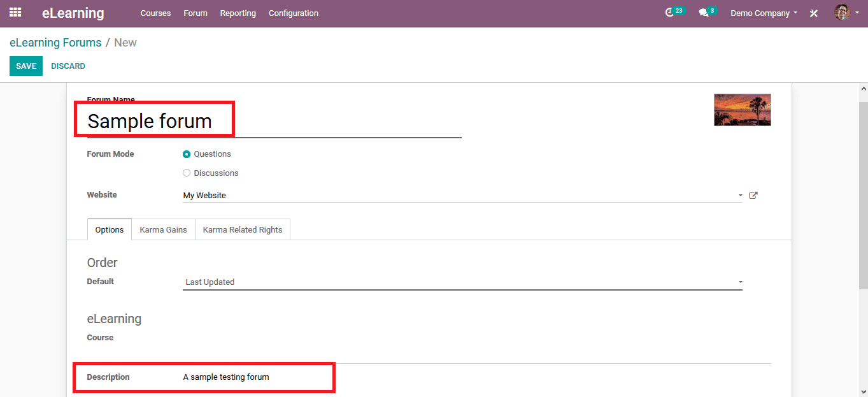Switch to the Options tab
868x397 pixels.
point(110,229)
